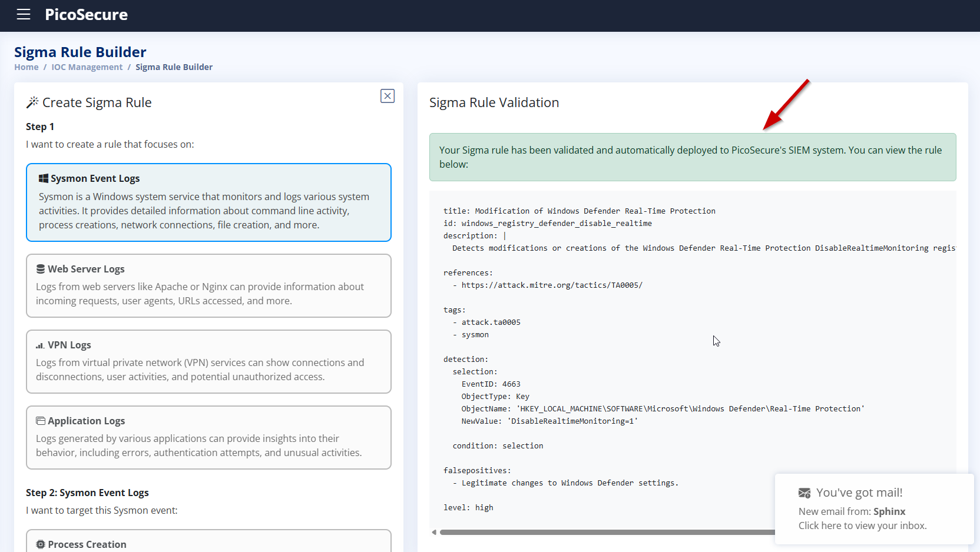The width and height of the screenshot is (980, 552).
Task: Click the condition: selection line
Action: (x=498, y=445)
